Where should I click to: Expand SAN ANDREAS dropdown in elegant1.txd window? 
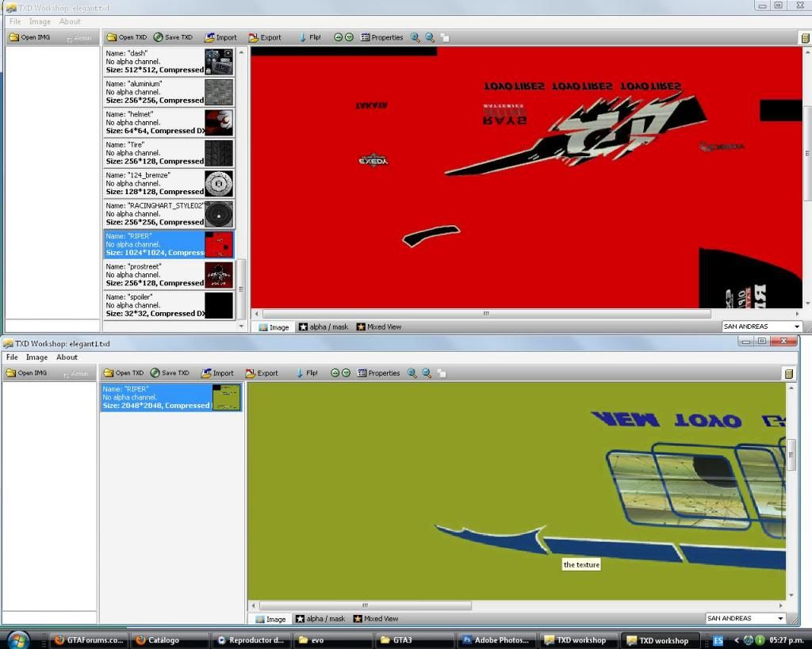click(780, 618)
